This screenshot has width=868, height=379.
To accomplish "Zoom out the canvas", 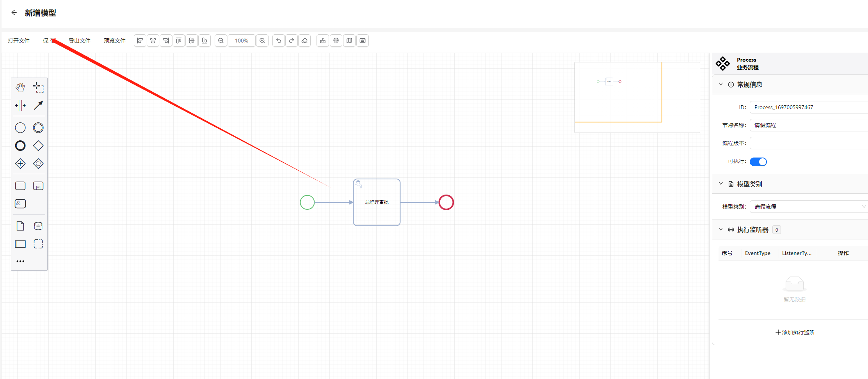I will [x=221, y=41].
